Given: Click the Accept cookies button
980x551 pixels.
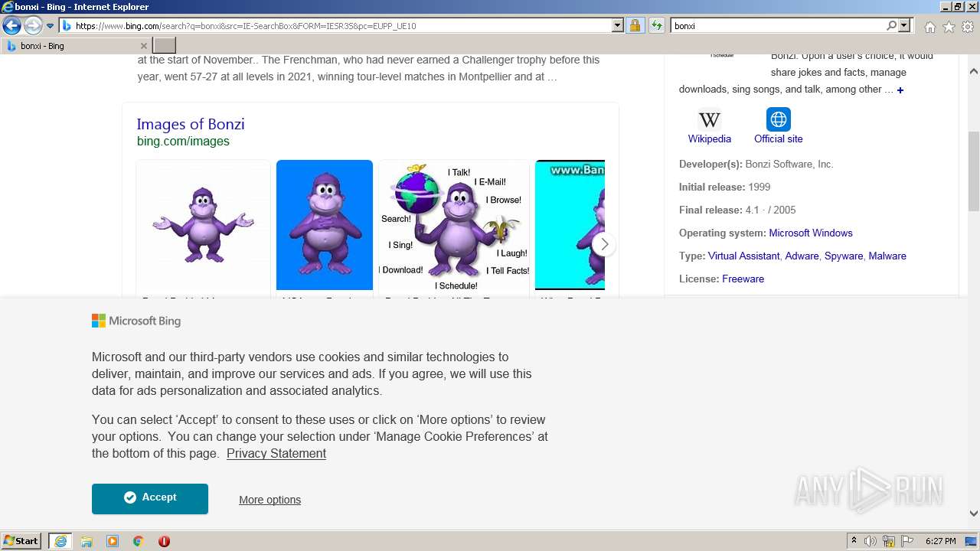Looking at the screenshot, I should 150,498.
